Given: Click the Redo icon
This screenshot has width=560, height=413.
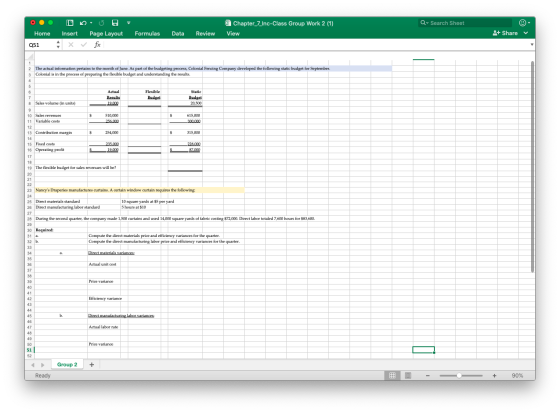Looking at the screenshot, I should pos(101,23).
